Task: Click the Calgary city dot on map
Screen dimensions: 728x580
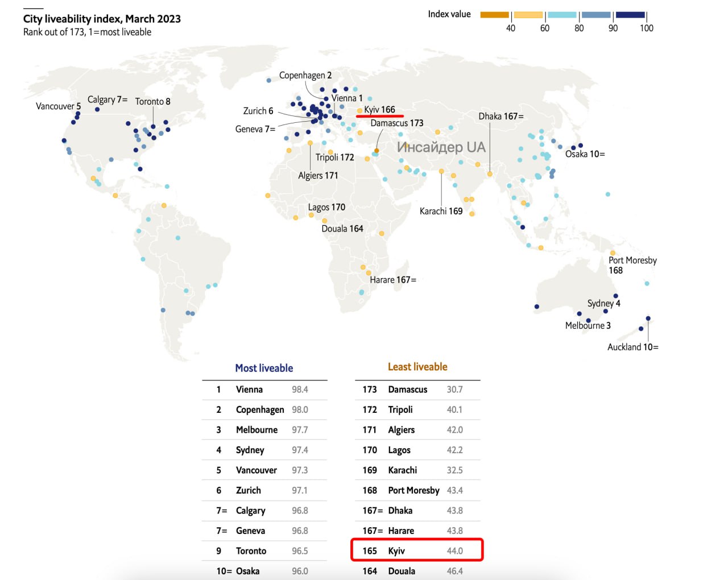Action: click(97, 109)
